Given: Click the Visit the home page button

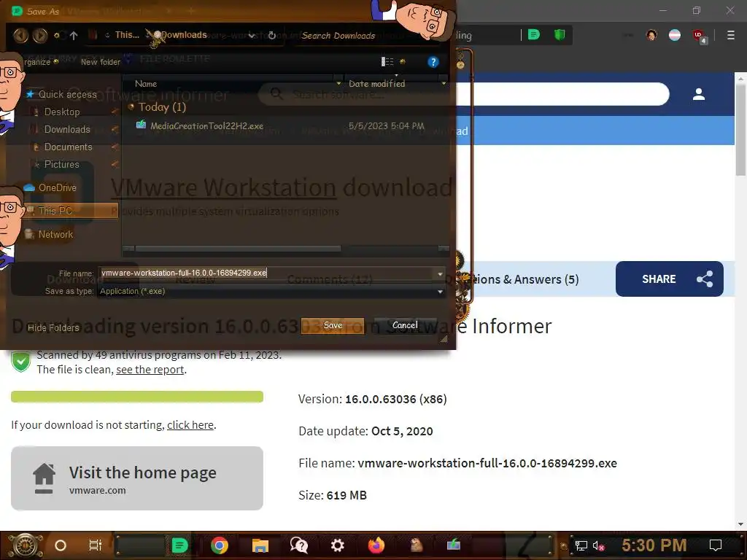Looking at the screenshot, I should point(137,478).
